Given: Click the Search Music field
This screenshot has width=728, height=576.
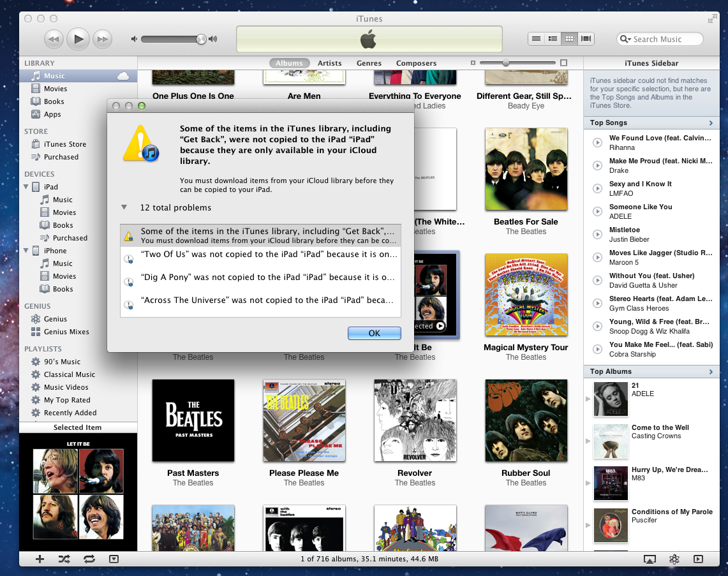Looking at the screenshot, I should (x=660, y=39).
